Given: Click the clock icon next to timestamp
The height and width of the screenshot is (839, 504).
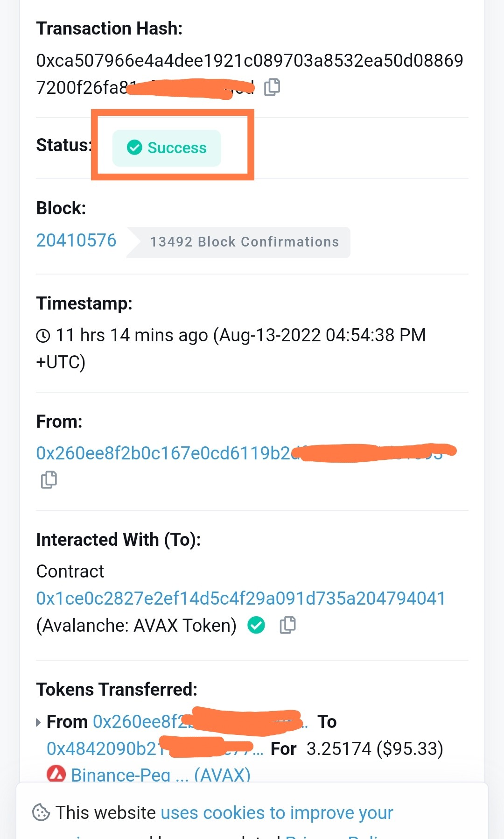Looking at the screenshot, I should point(43,335).
